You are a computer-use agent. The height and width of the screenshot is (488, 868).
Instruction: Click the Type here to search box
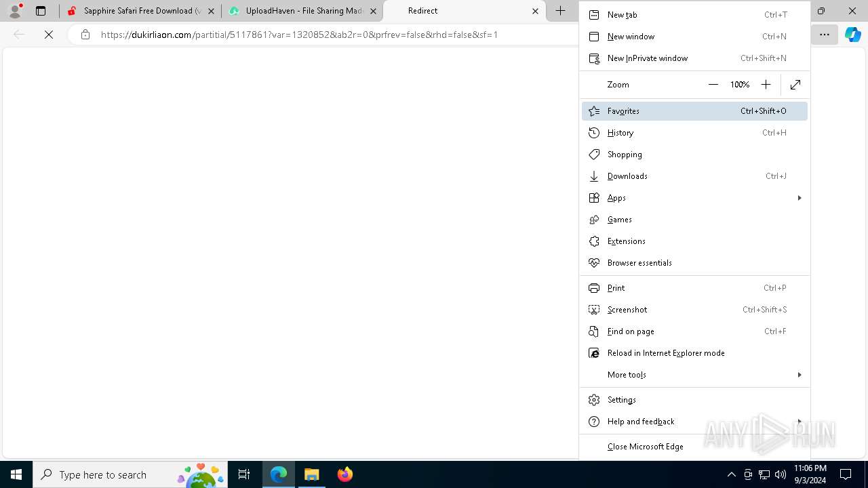tap(130, 474)
